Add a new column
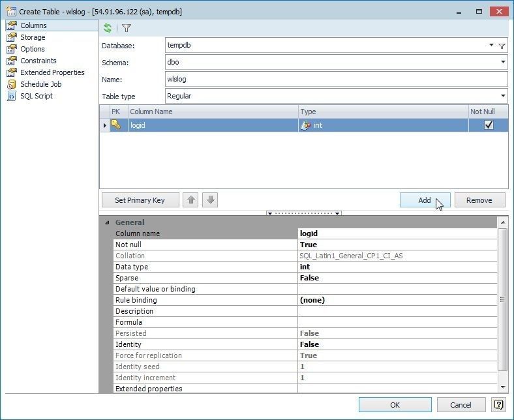 pyautogui.click(x=425, y=200)
